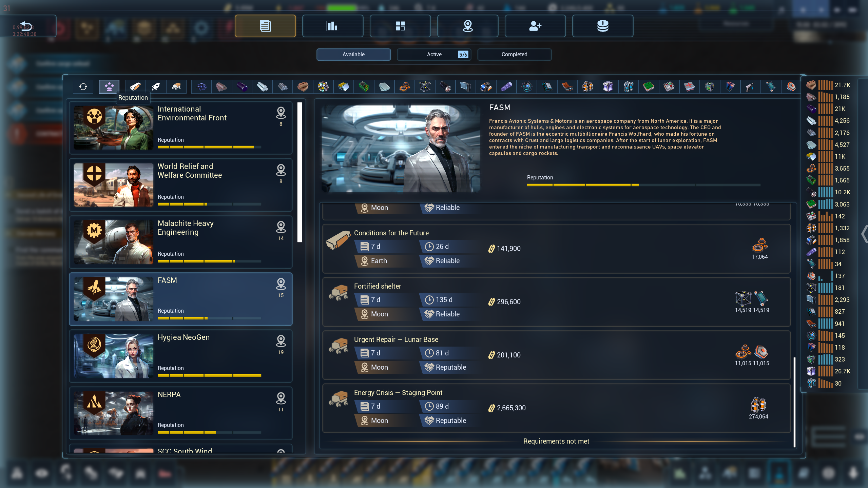Select the rocket filter icon

156,87
